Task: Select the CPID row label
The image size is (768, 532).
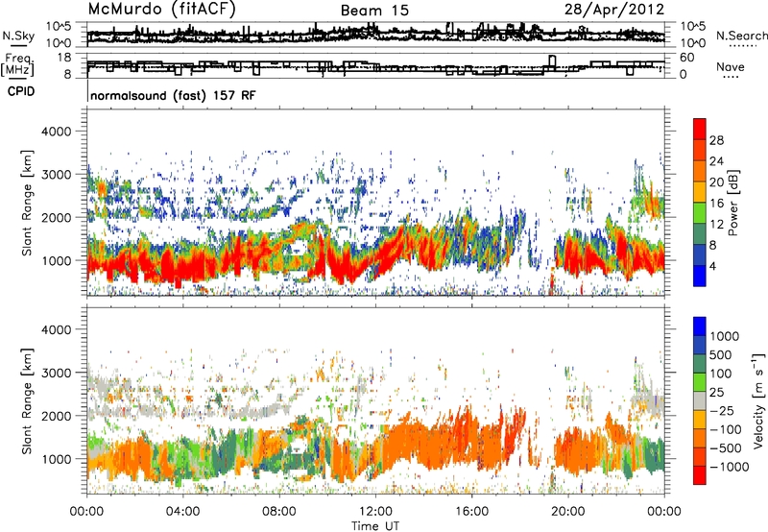Action: [x=21, y=91]
